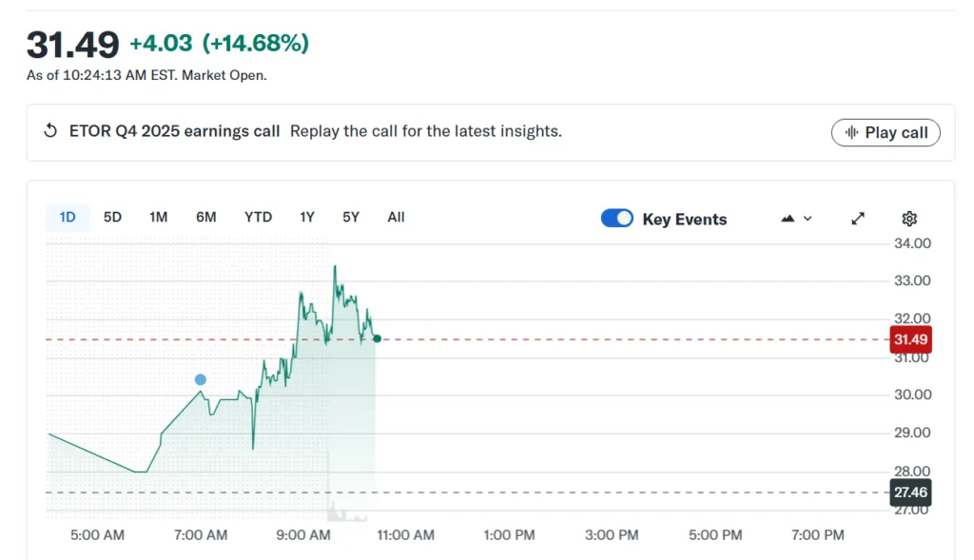Click the sound bars icon on Play call
The image size is (974, 560).
850,132
